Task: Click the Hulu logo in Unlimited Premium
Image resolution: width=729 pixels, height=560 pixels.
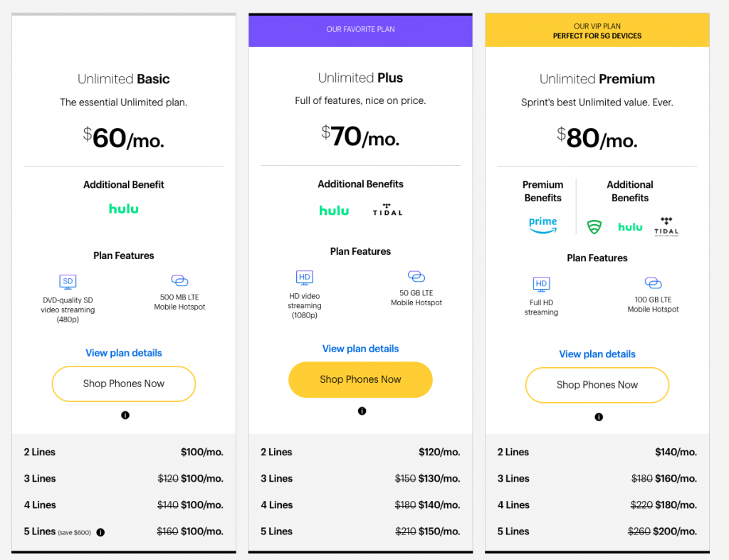Action: [x=630, y=227]
